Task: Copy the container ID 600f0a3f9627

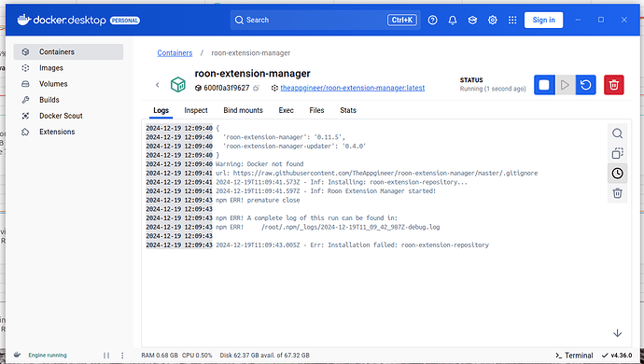Action: (x=257, y=88)
